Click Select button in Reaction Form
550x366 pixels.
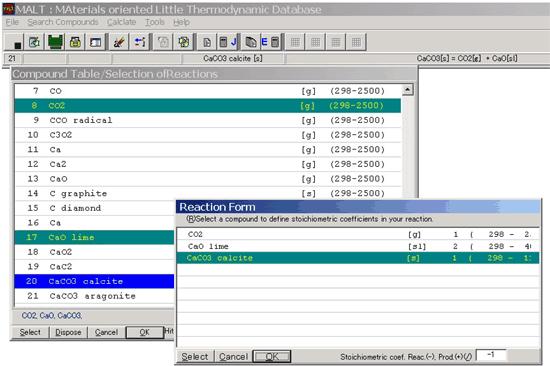pos(195,357)
